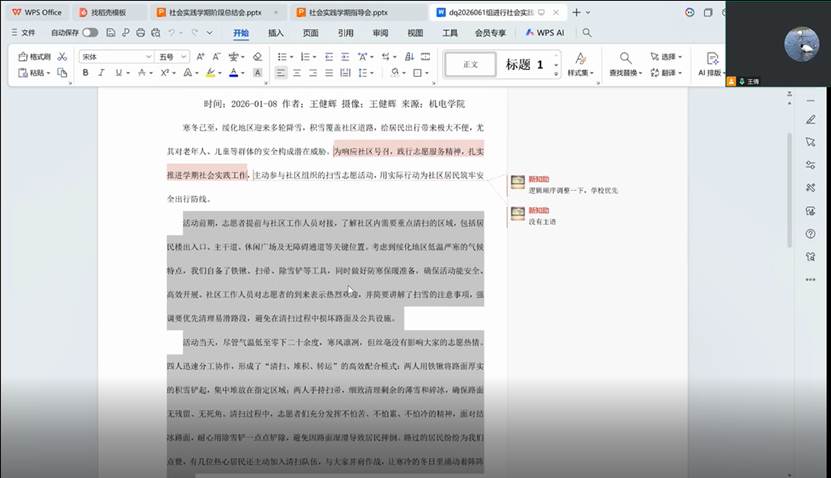Click the cut scissors icon
Screen dimensions: 831x478
pos(63,57)
